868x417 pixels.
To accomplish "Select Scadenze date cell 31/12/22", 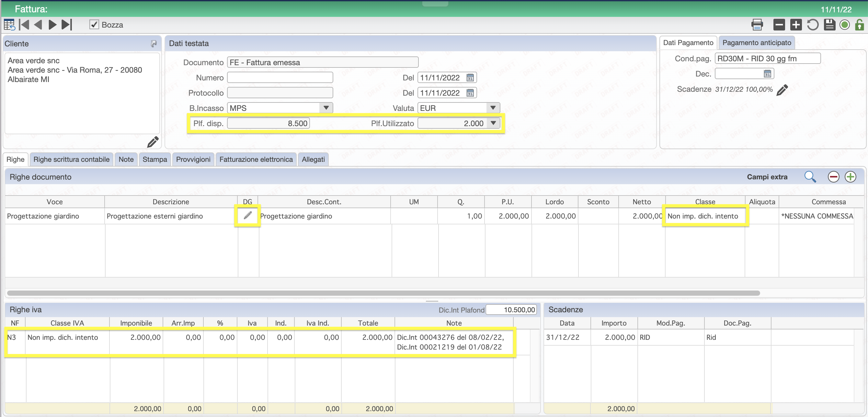I will tap(567, 337).
